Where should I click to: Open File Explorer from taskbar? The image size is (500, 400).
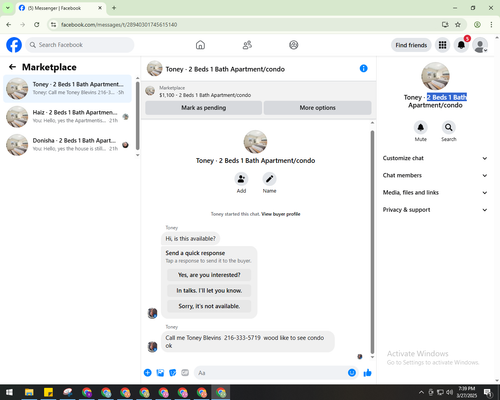[29, 392]
